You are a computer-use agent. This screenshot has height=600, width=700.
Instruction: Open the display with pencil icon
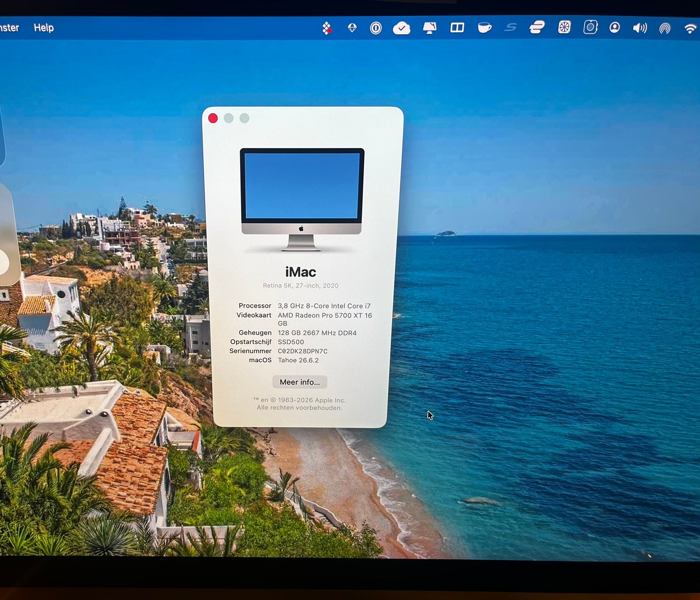(430, 28)
